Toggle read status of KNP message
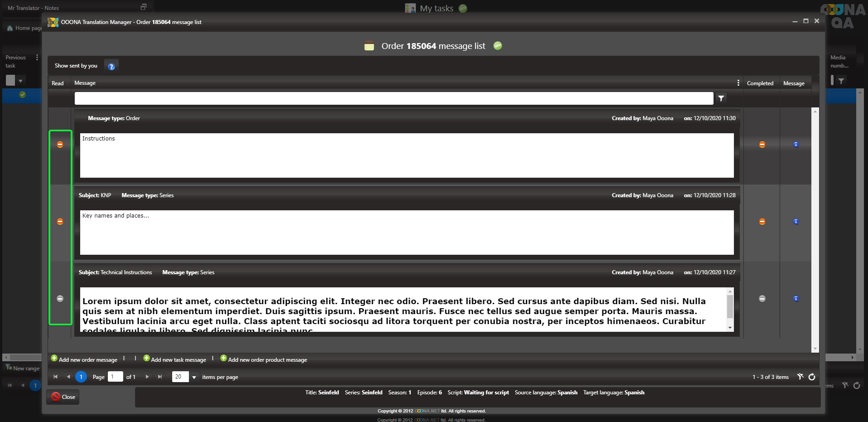This screenshot has width=868, height=422. click(x=60, y=222)
